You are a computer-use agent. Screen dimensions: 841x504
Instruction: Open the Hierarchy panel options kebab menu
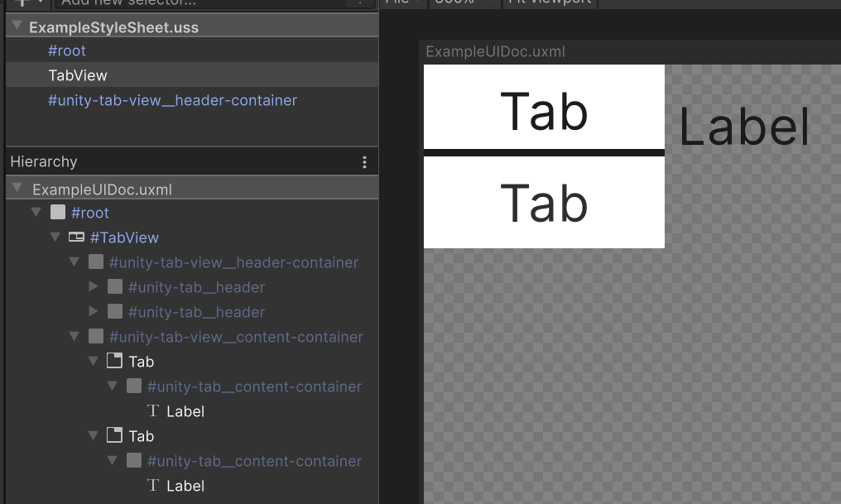[x=365, y=161]
